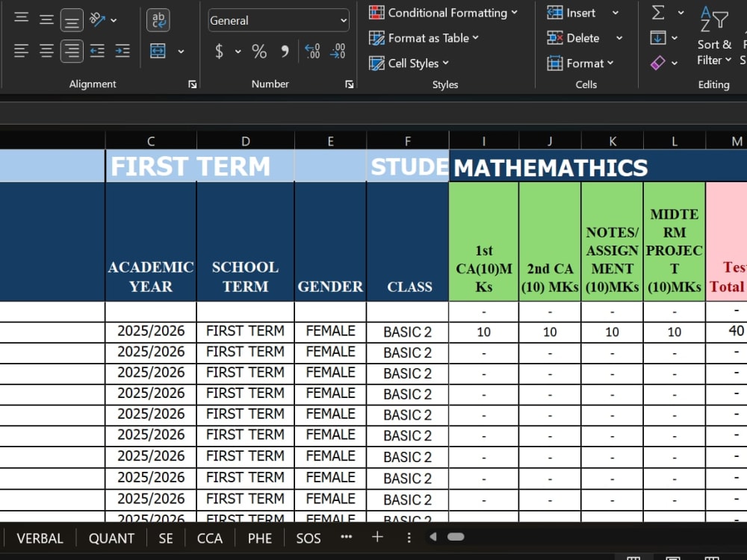This screenshot has height=560, width=747.
Task: Select column C header
Action: [x=151, y=141]
